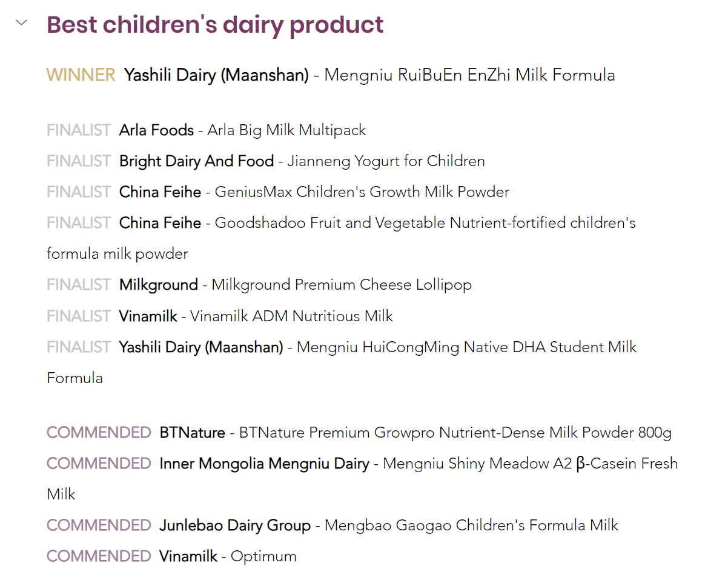Click the BTNature commended company name
Screen dimensions: 728x577
point(192,433)
